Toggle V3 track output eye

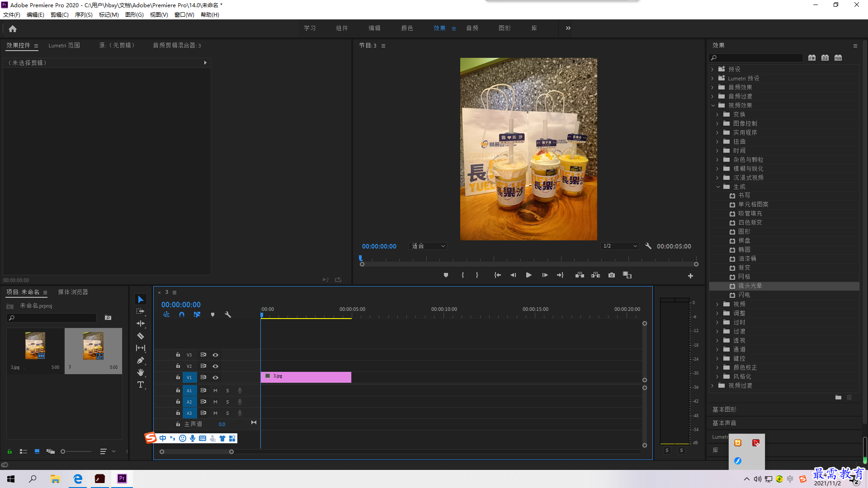point(216,355)
